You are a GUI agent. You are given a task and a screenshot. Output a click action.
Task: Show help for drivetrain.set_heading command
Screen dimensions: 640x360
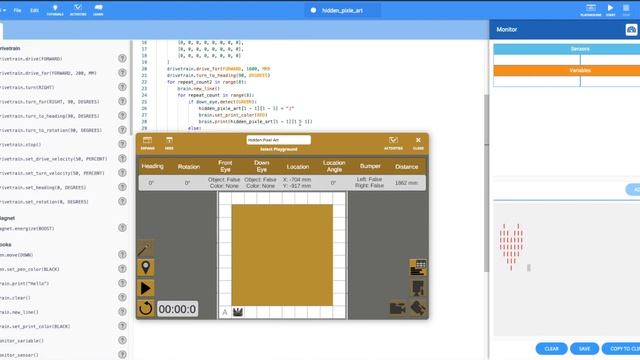[x=122, y=187]
